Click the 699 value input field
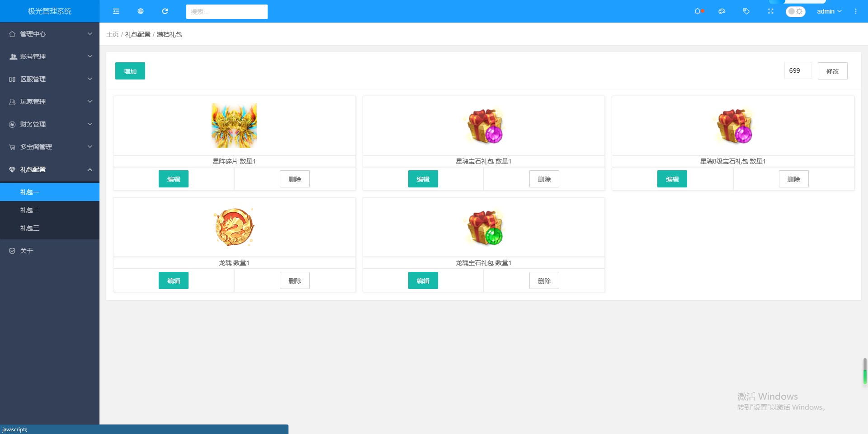868x434 pixels. [797, 70]
